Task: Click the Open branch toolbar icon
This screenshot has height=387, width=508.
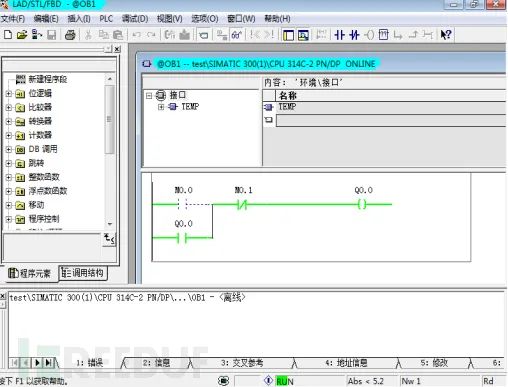Action: [398, 35]
